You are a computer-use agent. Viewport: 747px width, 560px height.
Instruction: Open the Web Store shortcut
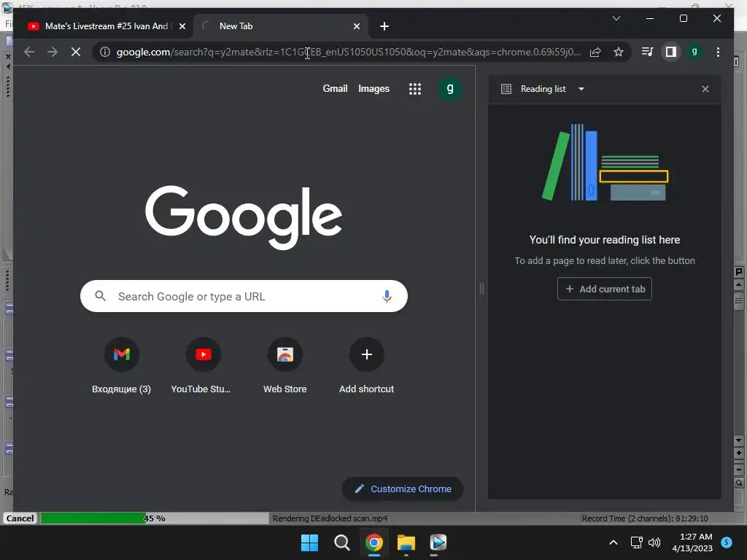point(285,365)
